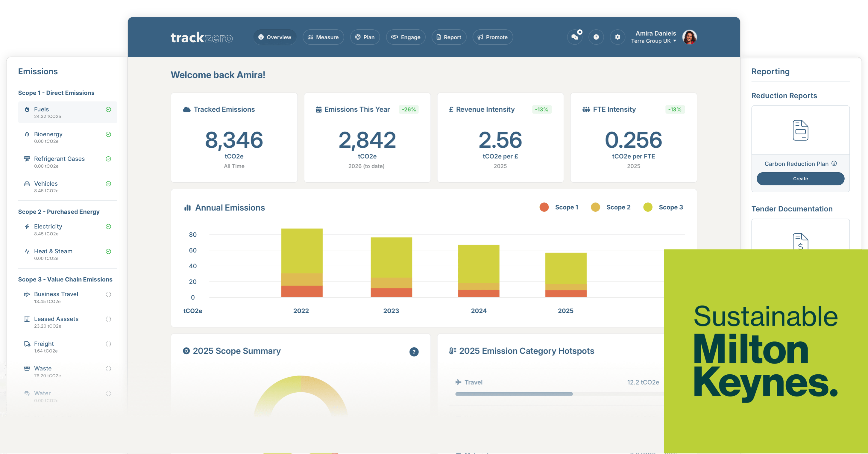
Task: Open the Vehicles 8.45 tCO2e row
Action: [68, 187]
